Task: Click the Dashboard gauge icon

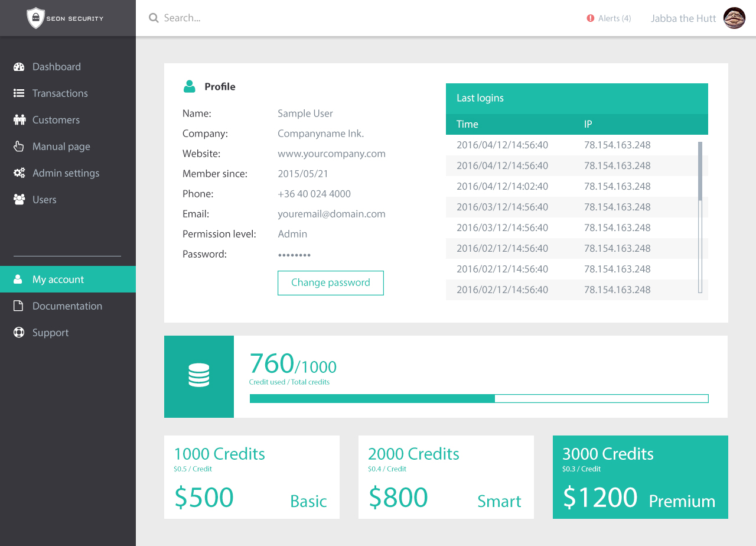Action: pyautogui.click(x=19, y=67)
